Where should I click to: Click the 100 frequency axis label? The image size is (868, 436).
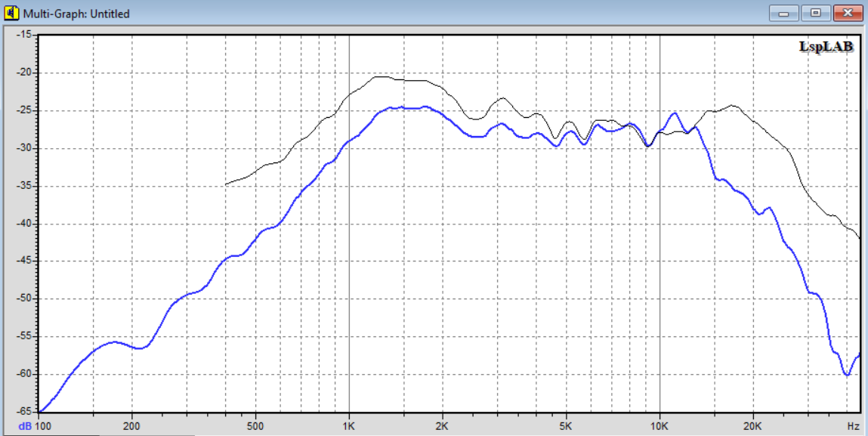tap(42, 427)
